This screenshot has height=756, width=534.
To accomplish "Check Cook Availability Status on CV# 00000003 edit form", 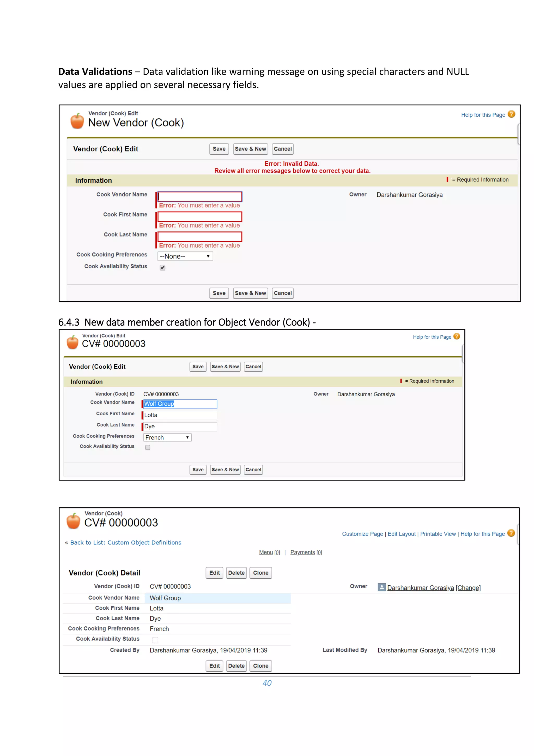I will tap(148, 447).
